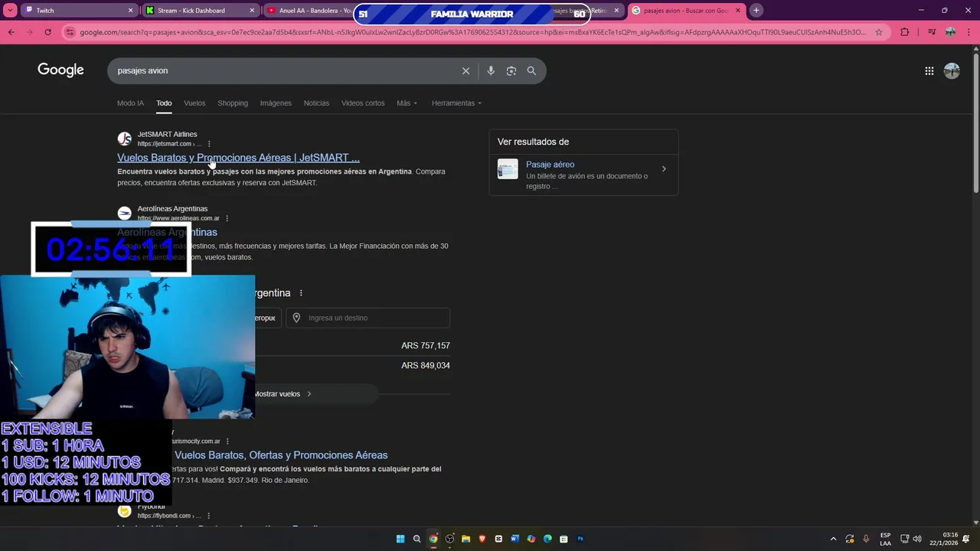980x551 pixels.
Task: Bookmark this page with the star icon
Action: click(878, 32)
